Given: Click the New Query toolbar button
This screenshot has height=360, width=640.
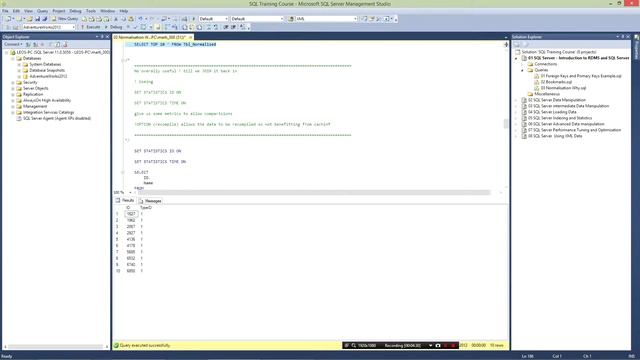Looking at the screenshot, I should (x=65, y=19).
